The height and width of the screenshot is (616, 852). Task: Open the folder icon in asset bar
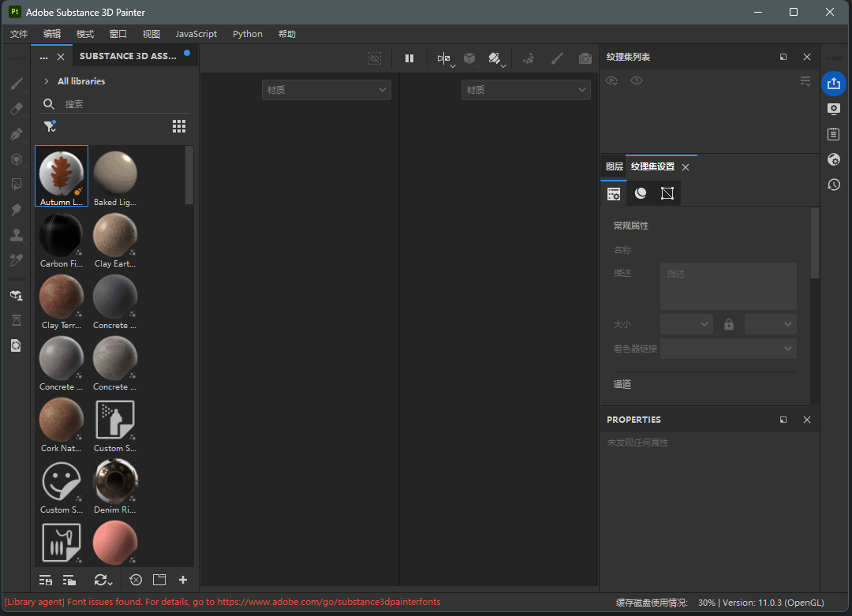pos(159,580)
